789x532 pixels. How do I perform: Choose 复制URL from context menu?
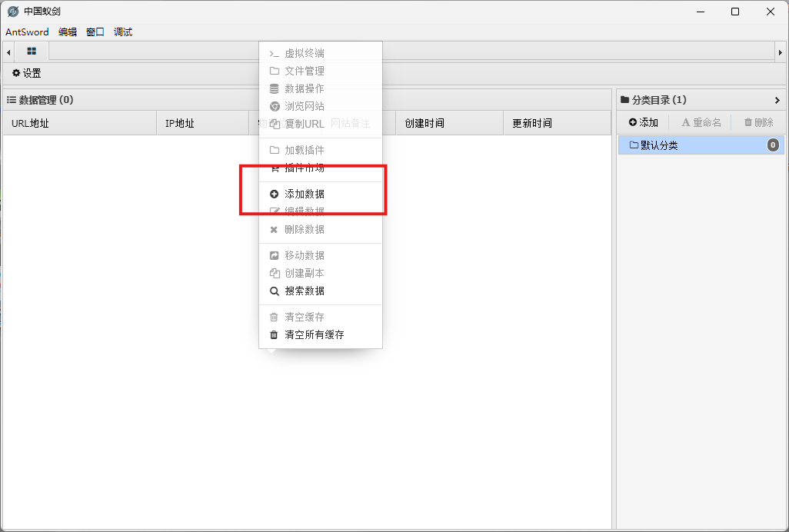pos(321,124)
